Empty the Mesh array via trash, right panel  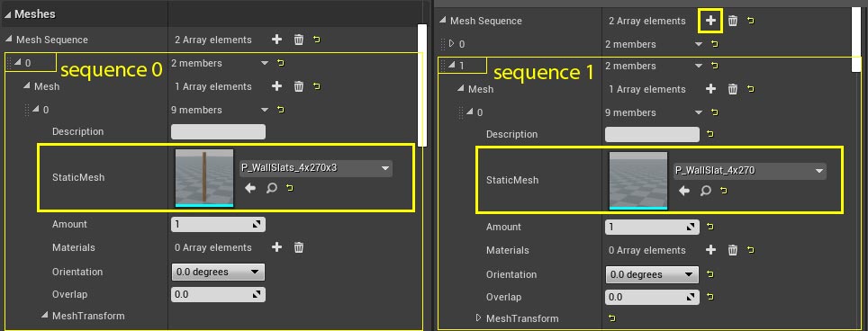tap(732, 89)
